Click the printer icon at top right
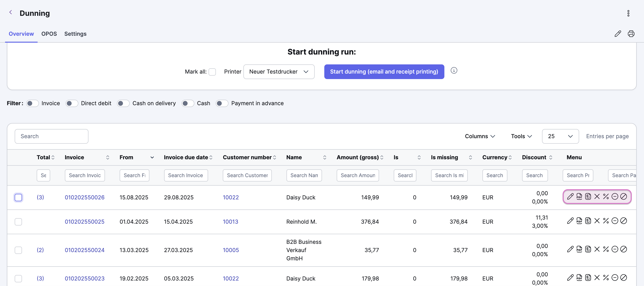 [x=631, y=34]
